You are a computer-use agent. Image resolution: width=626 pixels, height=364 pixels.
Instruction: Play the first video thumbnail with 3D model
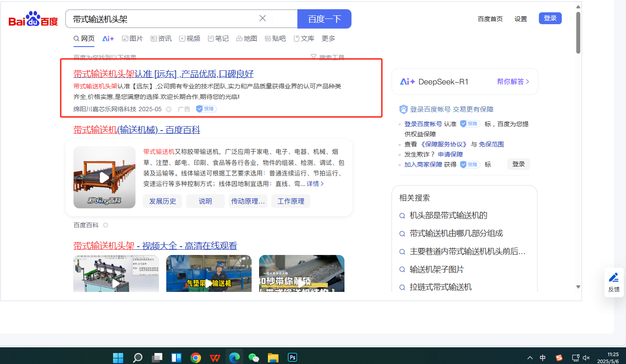pos(116,273)
